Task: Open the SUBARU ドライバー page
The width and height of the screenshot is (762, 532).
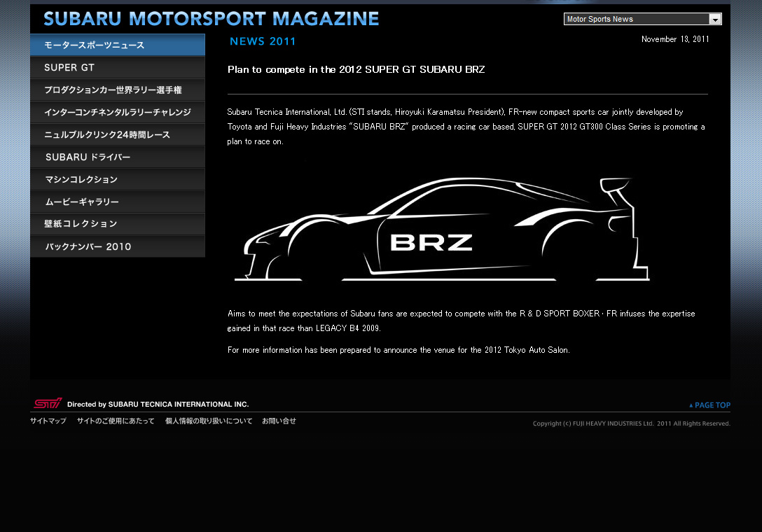Action: pos(118,157)
